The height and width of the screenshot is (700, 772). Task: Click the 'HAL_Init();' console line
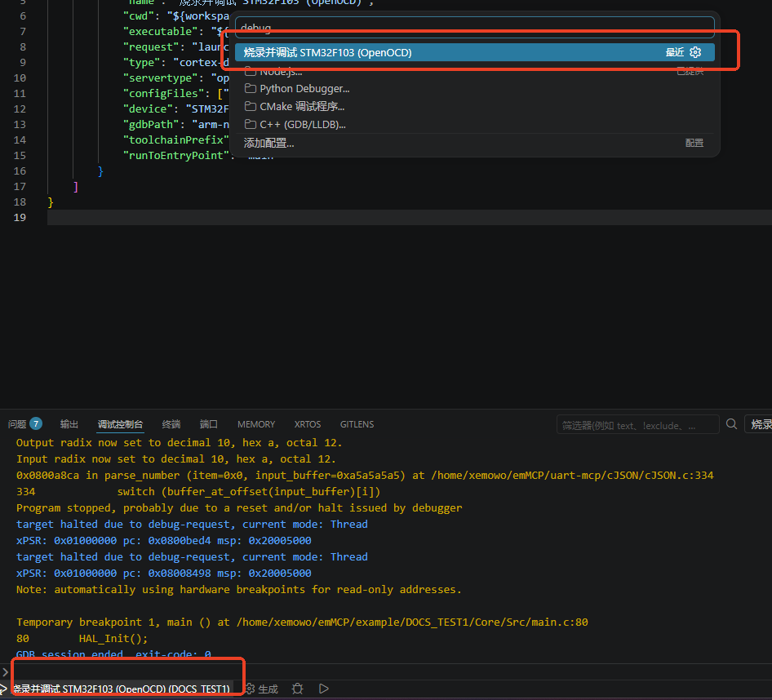click(x=113, y=639)
